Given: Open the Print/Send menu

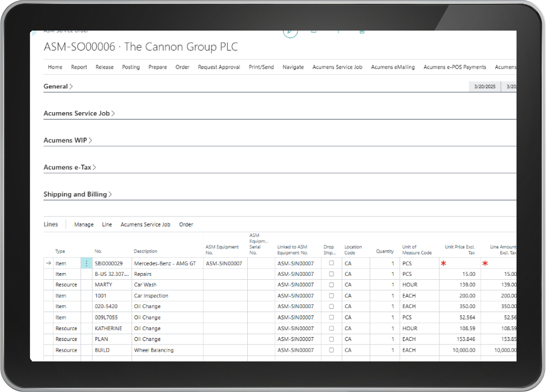Looking at the screenshot, I should [x=261, y=67].
